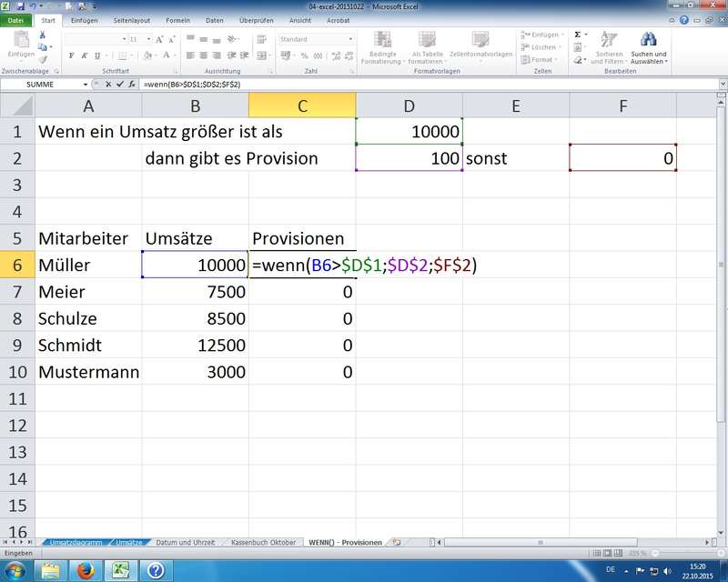The image size is (728, 582).
Task: Open the Datei menu
Action: pyautogui.click(x=16, y=20)
